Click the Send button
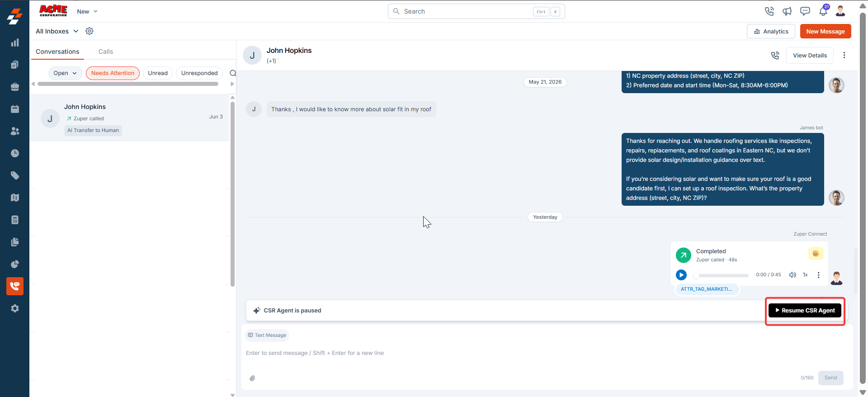The height and width of the screenshot is (397, 868). click(x=830, y=378)
